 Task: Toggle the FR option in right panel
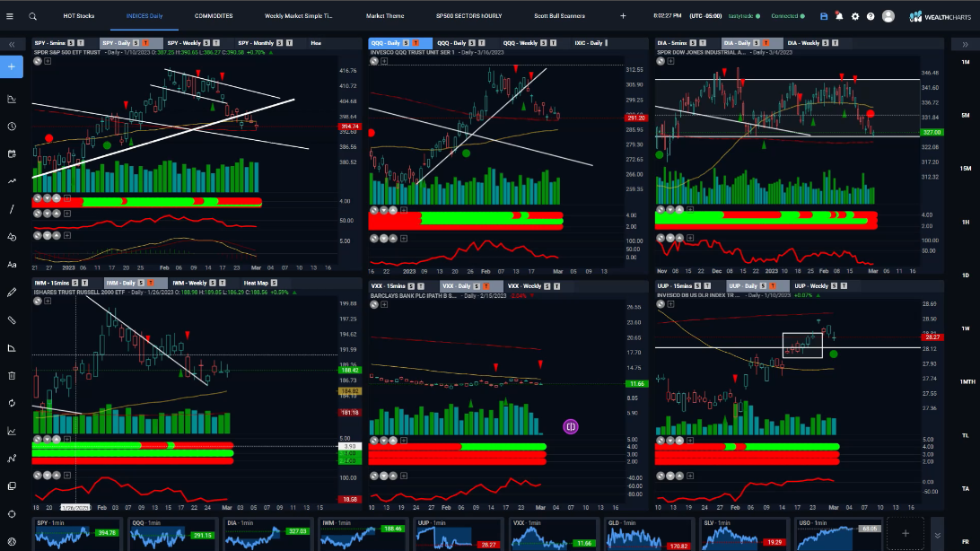click(966, 542)
